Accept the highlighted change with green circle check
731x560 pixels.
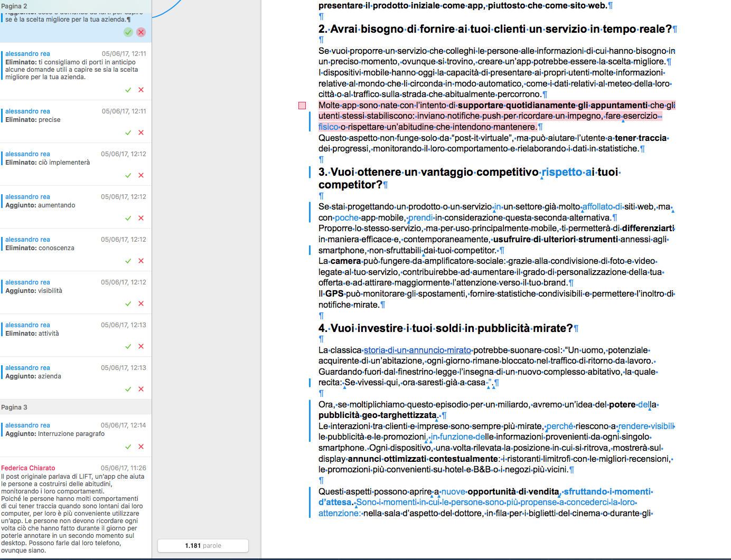128,32
